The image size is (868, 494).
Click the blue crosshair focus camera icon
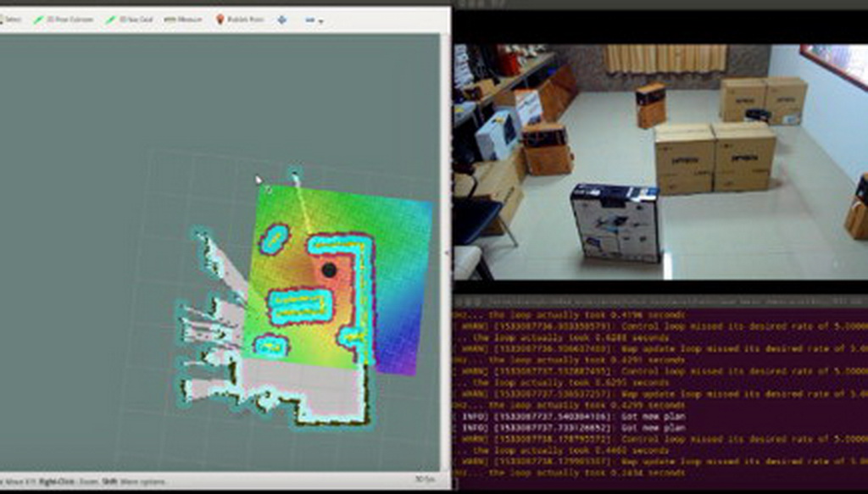click(281, 19)
